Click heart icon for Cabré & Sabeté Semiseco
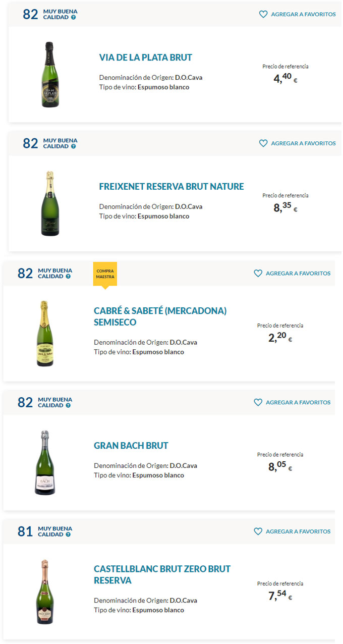The height and width of the screenshot is (644, 343). [258, 273]
